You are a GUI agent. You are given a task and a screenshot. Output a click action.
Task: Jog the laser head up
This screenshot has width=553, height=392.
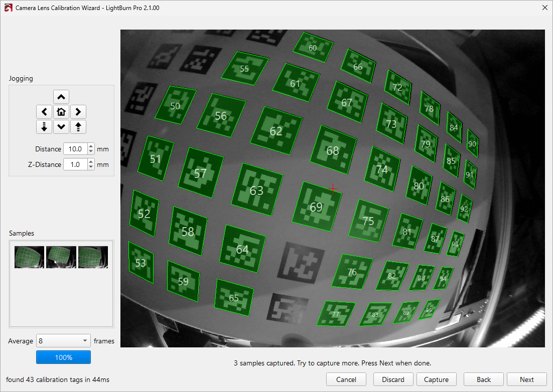click(61, 97)
